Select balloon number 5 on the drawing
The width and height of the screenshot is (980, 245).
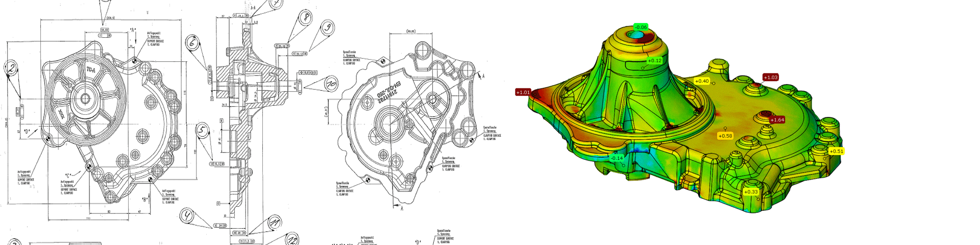pyautogui.click(x=203, y=131)
